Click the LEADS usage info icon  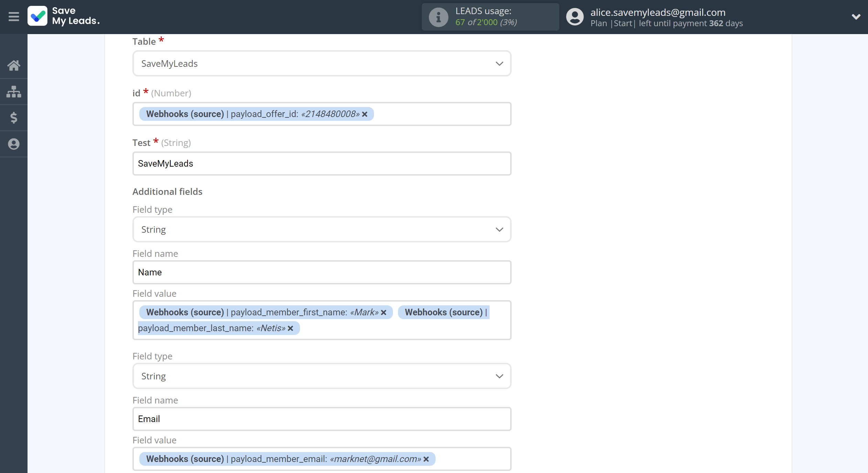[x=438, y=17]
